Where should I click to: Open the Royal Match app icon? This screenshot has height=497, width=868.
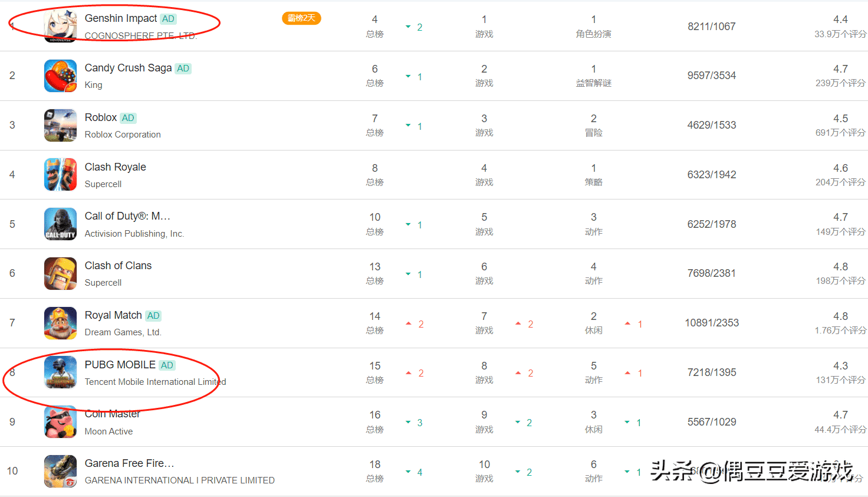point(61,323)
